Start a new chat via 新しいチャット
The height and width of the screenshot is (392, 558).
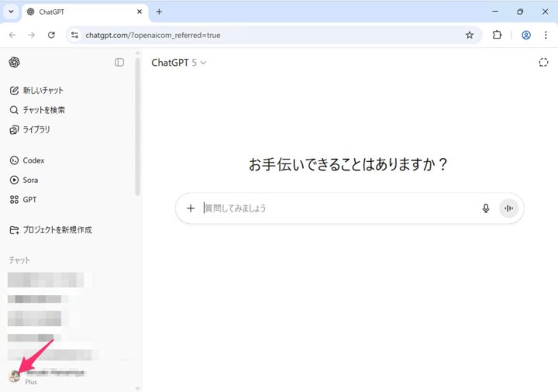(36, 91)
